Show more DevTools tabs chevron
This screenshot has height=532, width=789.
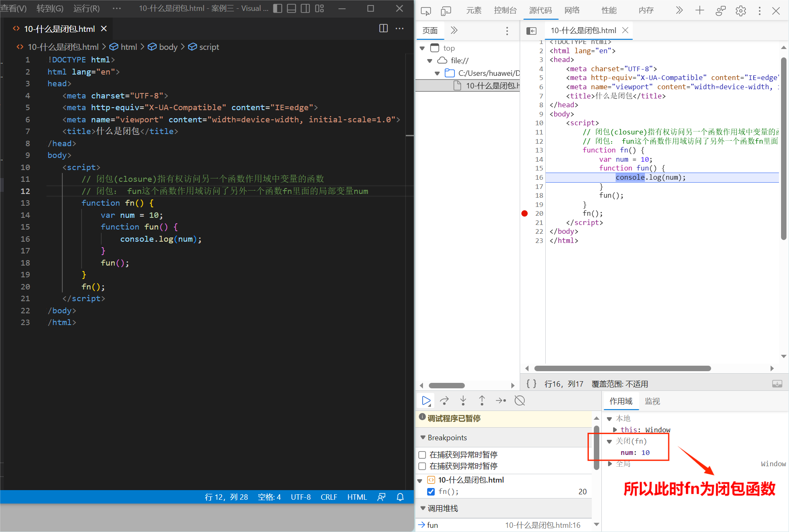(x=679, y=10)
